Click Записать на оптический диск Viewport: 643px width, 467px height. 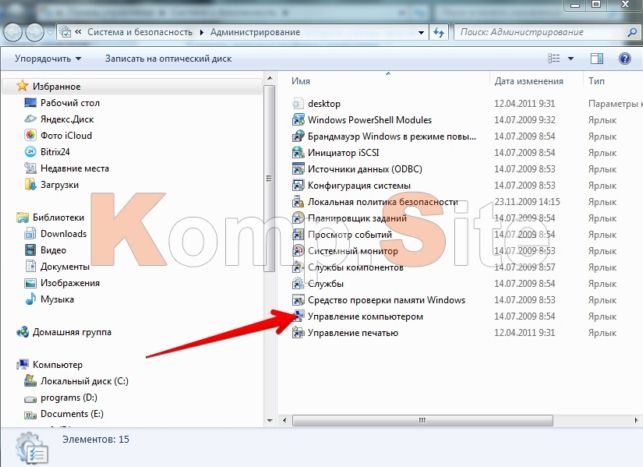[168, 59]
